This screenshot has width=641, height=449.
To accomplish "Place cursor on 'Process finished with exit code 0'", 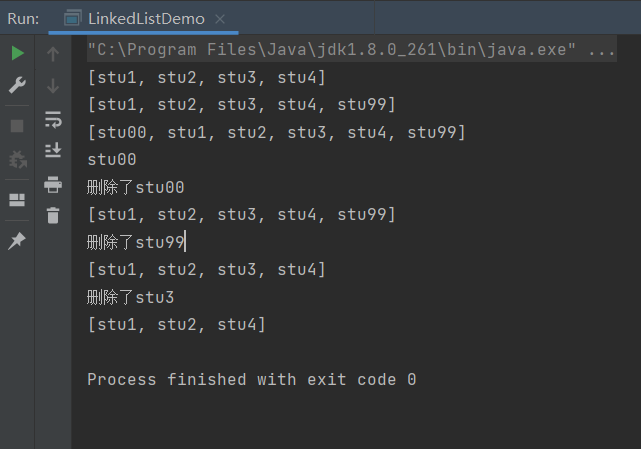I will (251, 380).
